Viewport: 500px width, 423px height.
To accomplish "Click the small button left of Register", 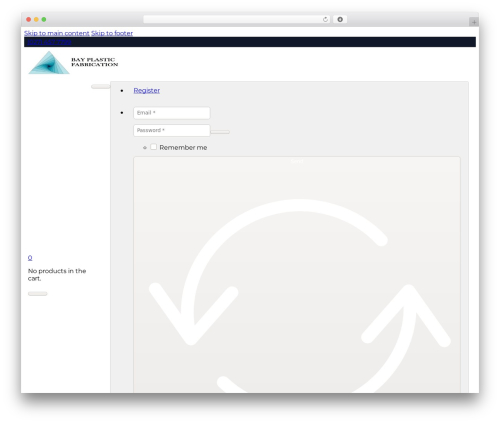I will coord(101,87).
